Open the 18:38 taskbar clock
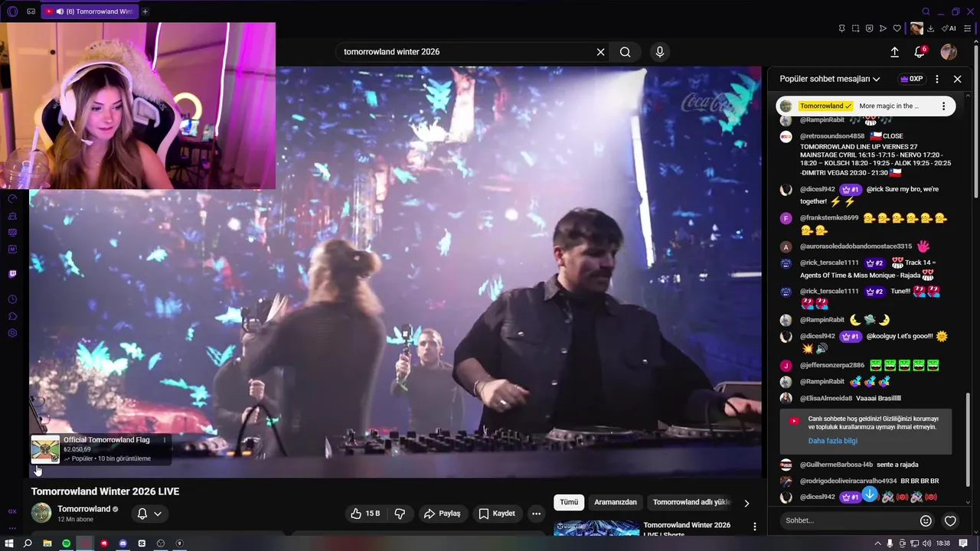 tap(942, 543)
